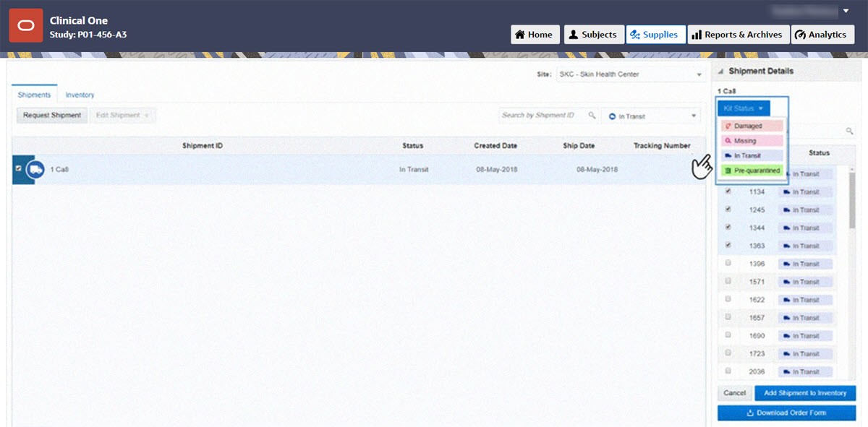868x427 pixels.
Task: Sort by Tracking Number column header
Action: 662,146
